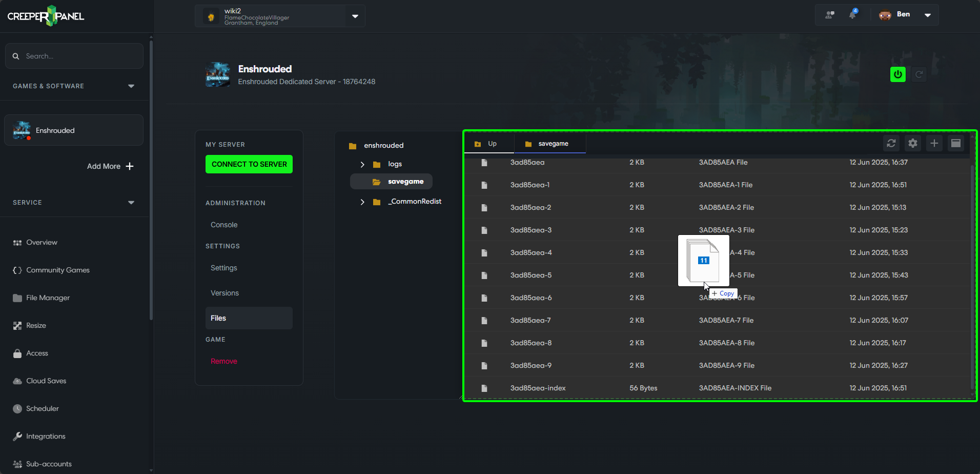Click the _CommonRedist folder icon
Viewport: 980px width, 474px height.
pos(377,202)
